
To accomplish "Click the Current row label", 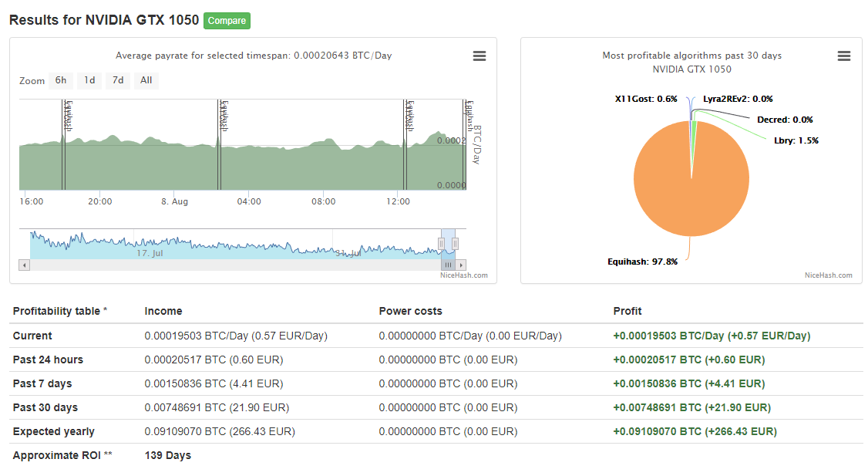I will (x=32, y=336).
